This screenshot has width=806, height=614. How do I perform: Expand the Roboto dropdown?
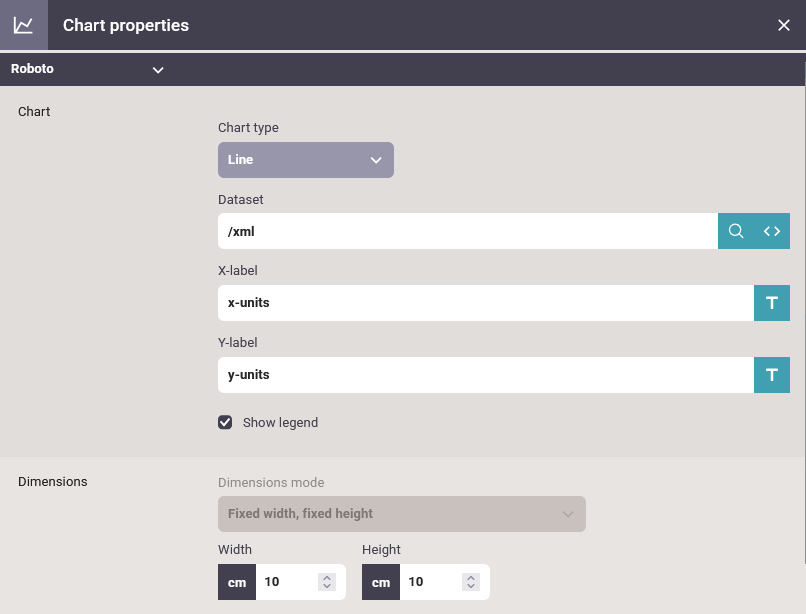click(x=157, y=70)
